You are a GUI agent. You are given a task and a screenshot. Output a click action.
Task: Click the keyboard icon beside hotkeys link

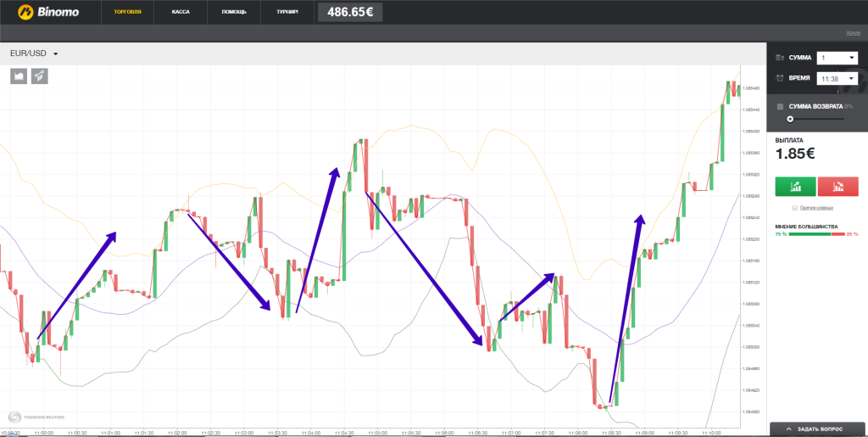(x=795, y=208)
